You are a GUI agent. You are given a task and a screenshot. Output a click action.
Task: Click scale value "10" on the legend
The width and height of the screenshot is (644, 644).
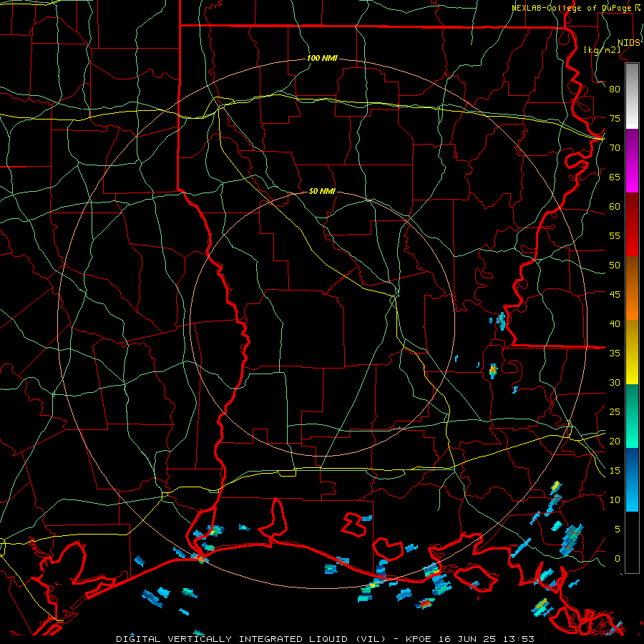pos(615,500)
